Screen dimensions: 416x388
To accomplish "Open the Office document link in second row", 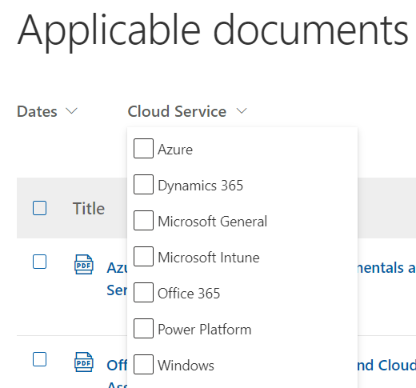I will click(x=117, y=373).
